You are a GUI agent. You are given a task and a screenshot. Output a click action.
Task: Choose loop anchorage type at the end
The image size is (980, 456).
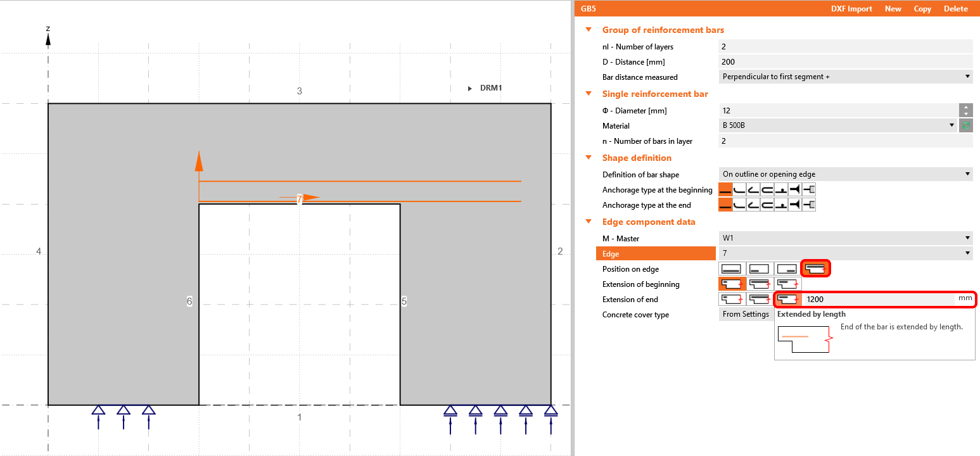[767, 205]
